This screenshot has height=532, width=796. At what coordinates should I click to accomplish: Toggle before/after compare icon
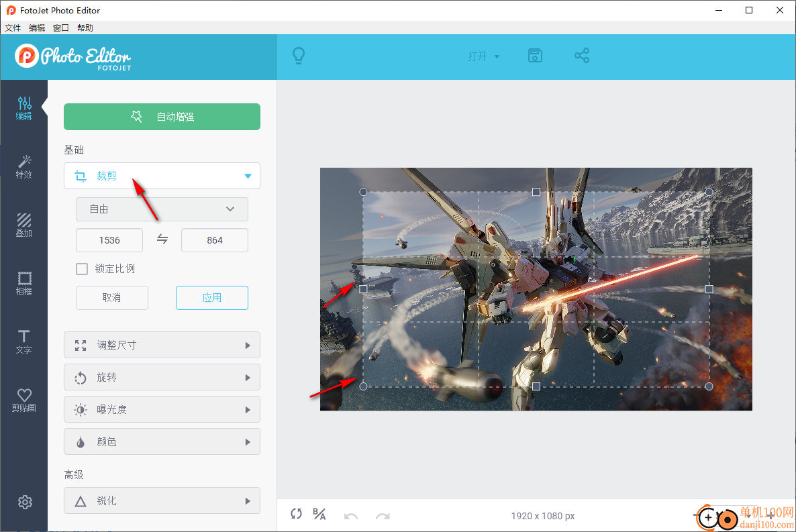tap(319, 514)
